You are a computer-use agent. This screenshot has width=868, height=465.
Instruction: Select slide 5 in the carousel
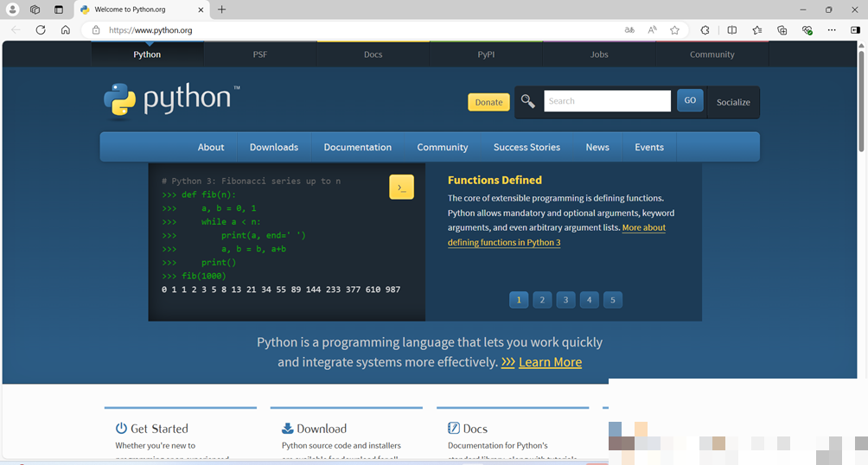pos(613,300)
